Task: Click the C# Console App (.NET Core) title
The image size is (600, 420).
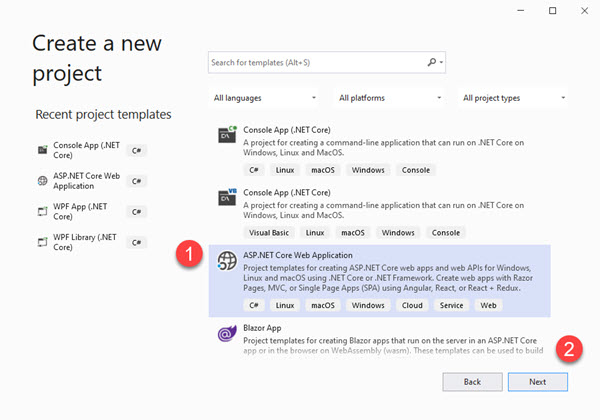Action: point(287,130)
